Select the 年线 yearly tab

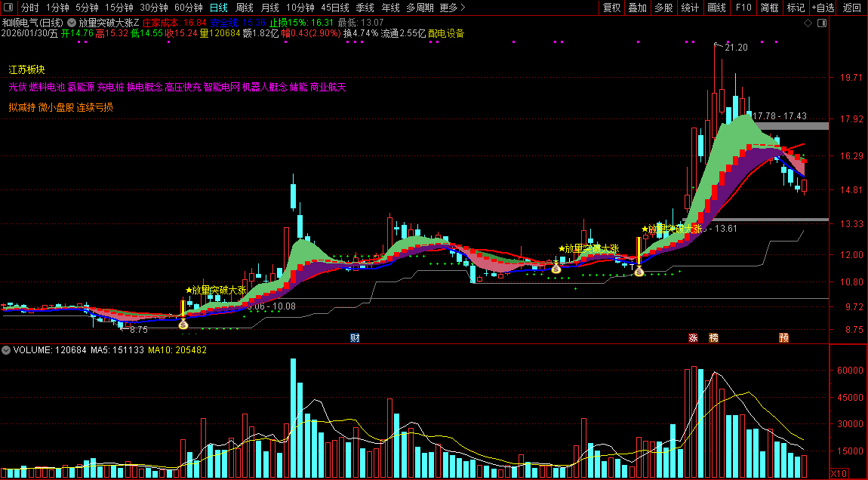coord(390,8)
